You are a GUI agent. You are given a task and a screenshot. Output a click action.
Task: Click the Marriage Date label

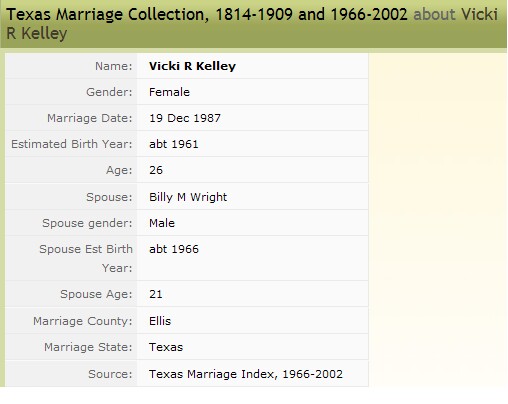pyautogui.click(x=90, y=118)
